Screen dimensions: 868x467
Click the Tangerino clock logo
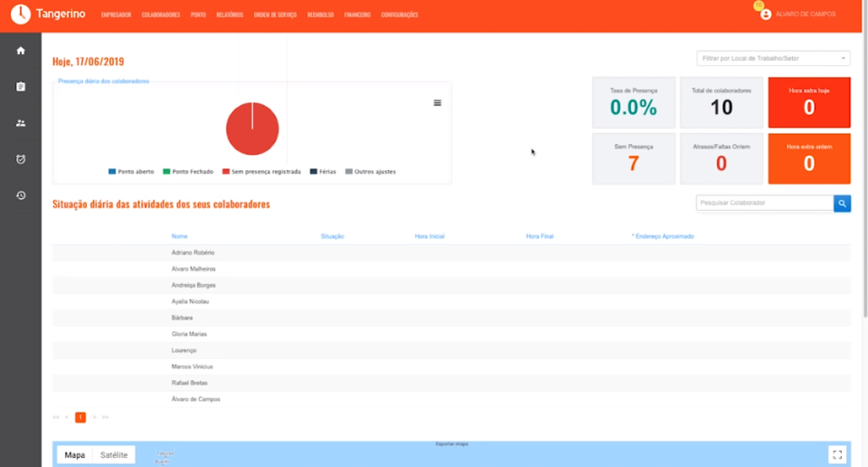point(21,14)
